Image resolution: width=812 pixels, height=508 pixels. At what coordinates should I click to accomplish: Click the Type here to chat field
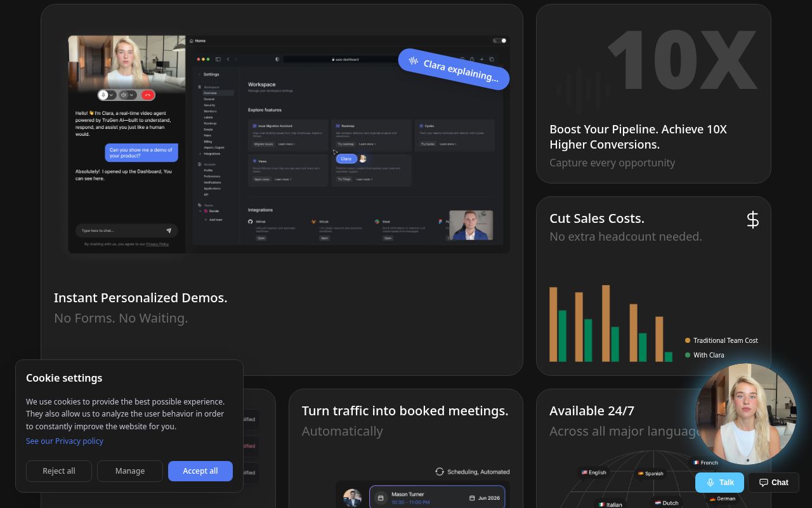[x=126, y=231]
